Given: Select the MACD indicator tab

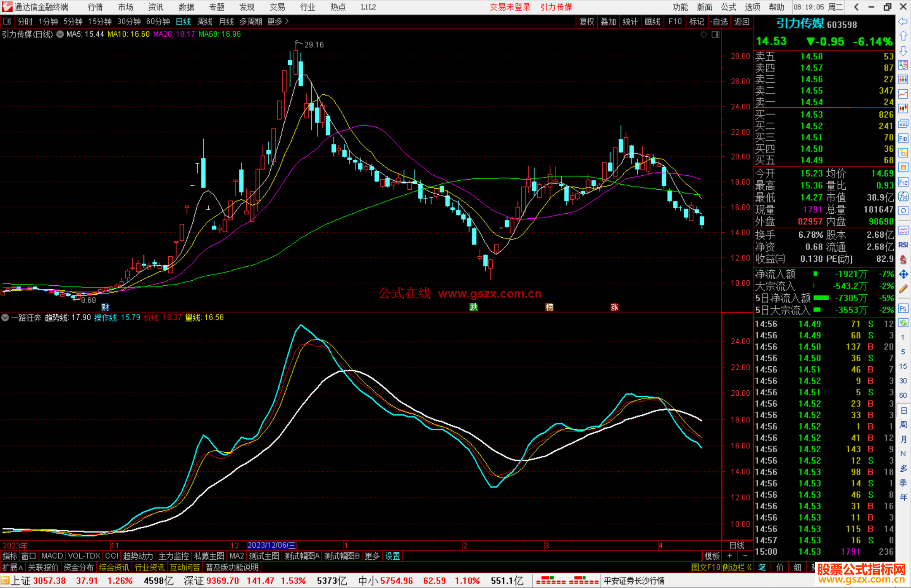Looking at the screenshot, I should pyautogui.click(x=52, y=556).
